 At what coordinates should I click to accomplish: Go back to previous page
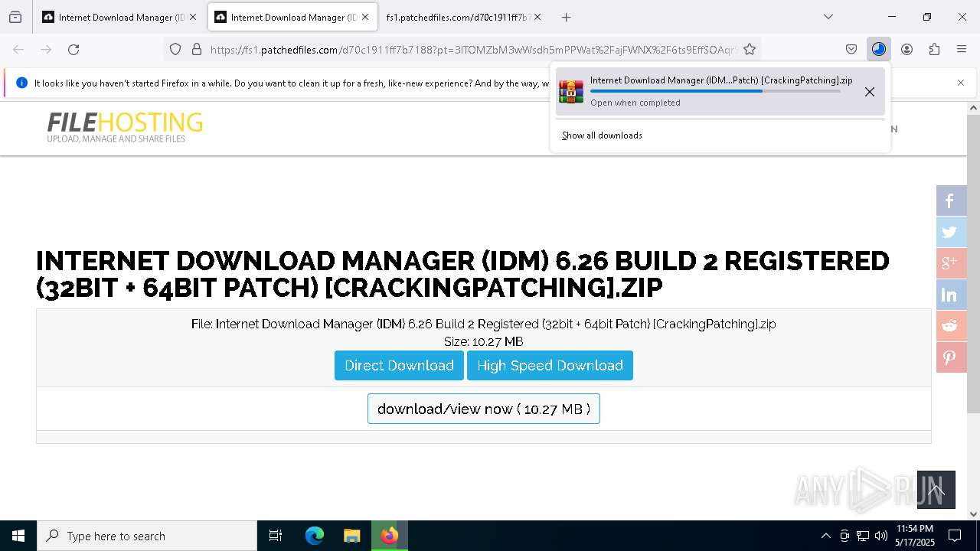(x=18, y=49)
